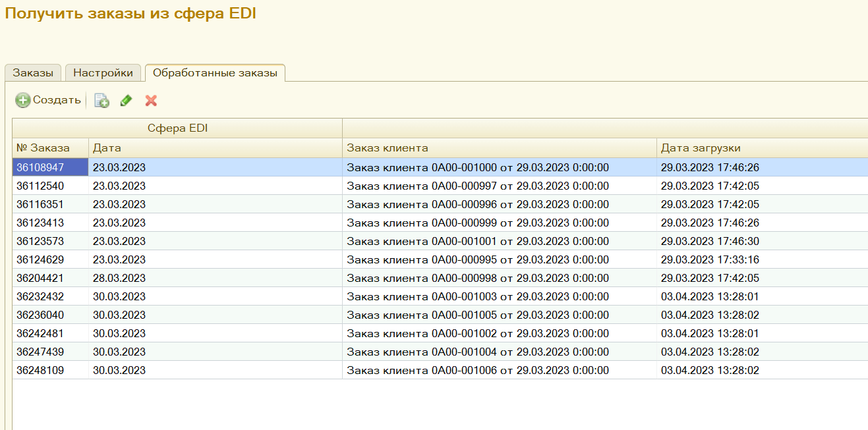Viewport: 868px width, 430px height.
Task: Click Заказ клиента 0A00-001003 entry
Action: point(477,297)
